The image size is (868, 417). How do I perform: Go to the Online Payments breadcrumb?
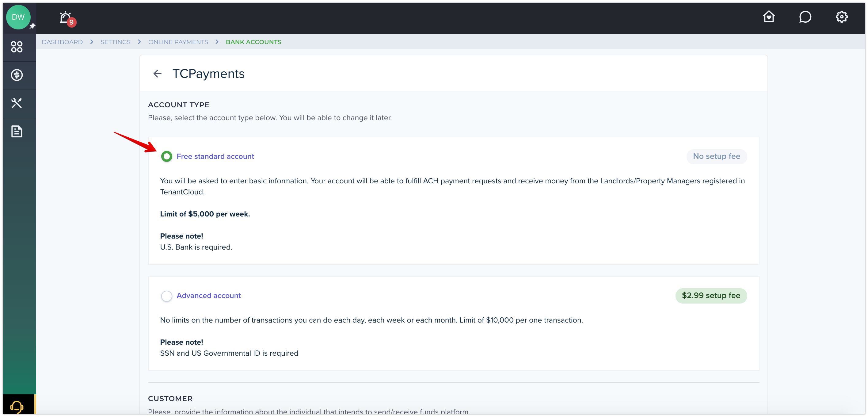(178, 42)
